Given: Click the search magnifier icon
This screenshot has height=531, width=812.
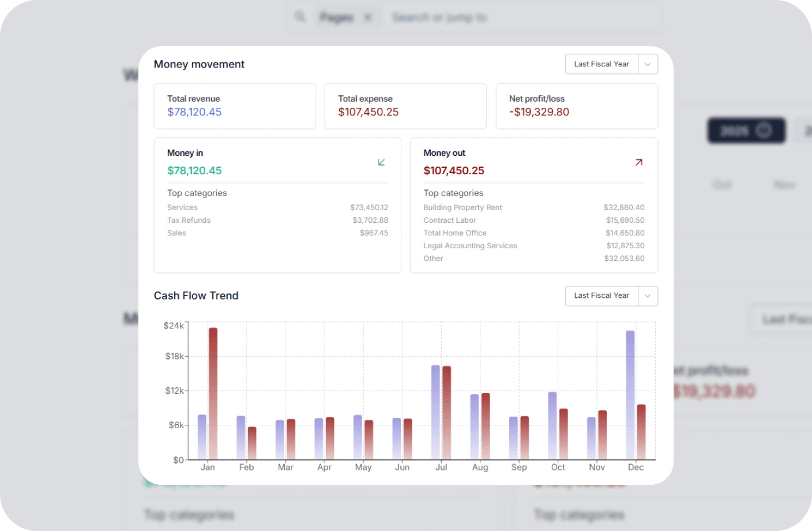Looking at the screenshot, I should [300, 17].
